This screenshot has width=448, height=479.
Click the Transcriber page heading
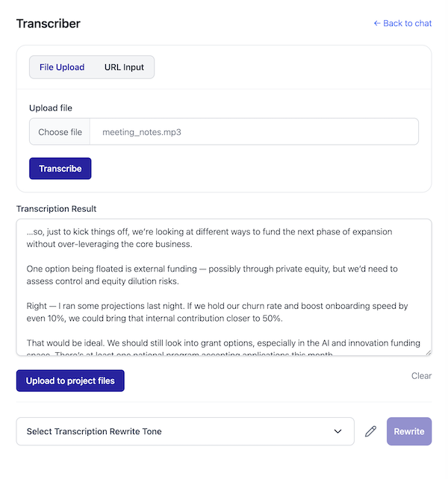49,23
